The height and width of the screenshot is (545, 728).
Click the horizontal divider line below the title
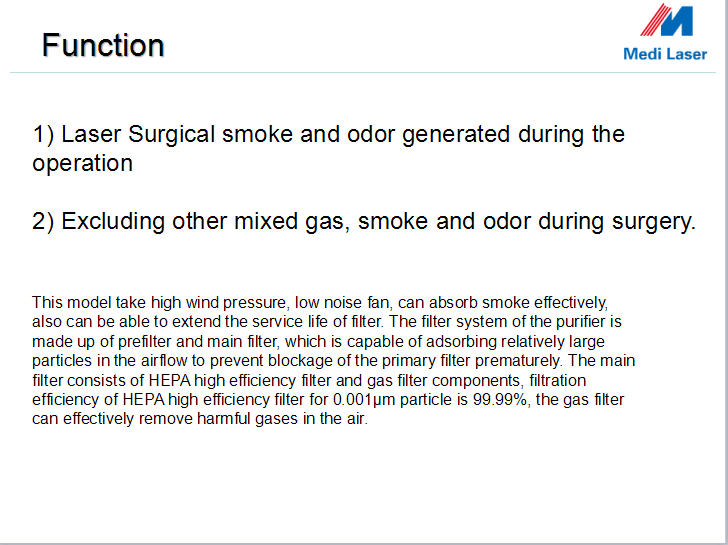coord(363,72)
